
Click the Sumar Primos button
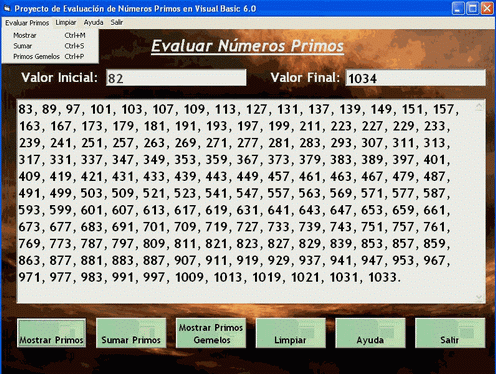[x=131, y=333]
